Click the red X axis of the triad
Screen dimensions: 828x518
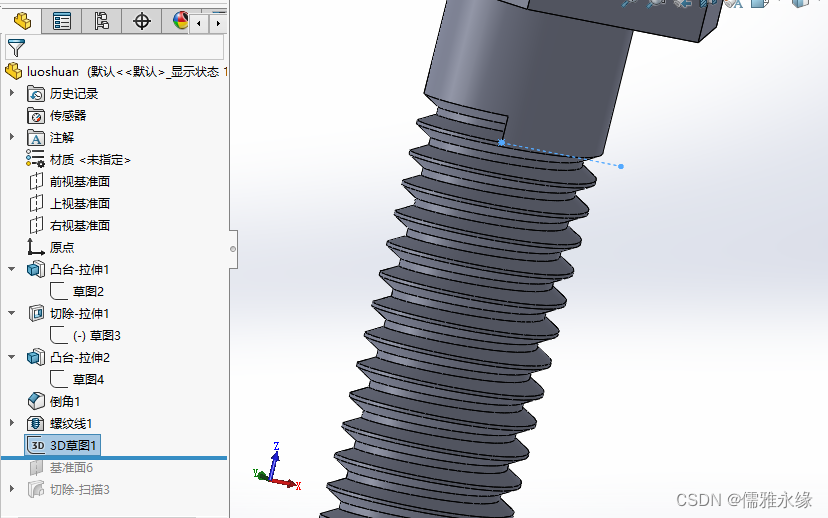[x=286, y=483]
